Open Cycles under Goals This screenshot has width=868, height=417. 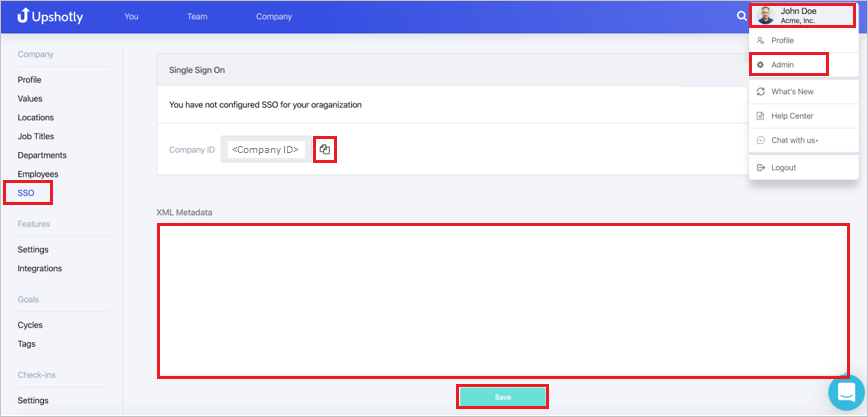30,325
